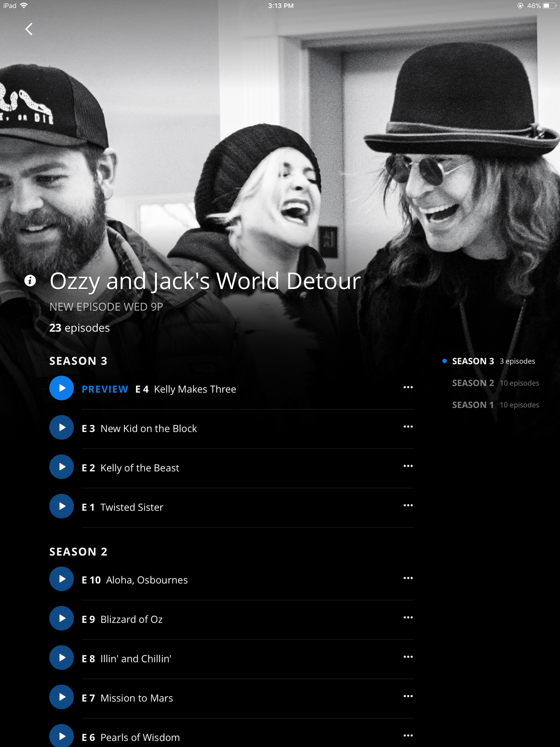Open more options for Mission to Mars
The height and width of the screenshot is (747, 560).
(408, 696)
